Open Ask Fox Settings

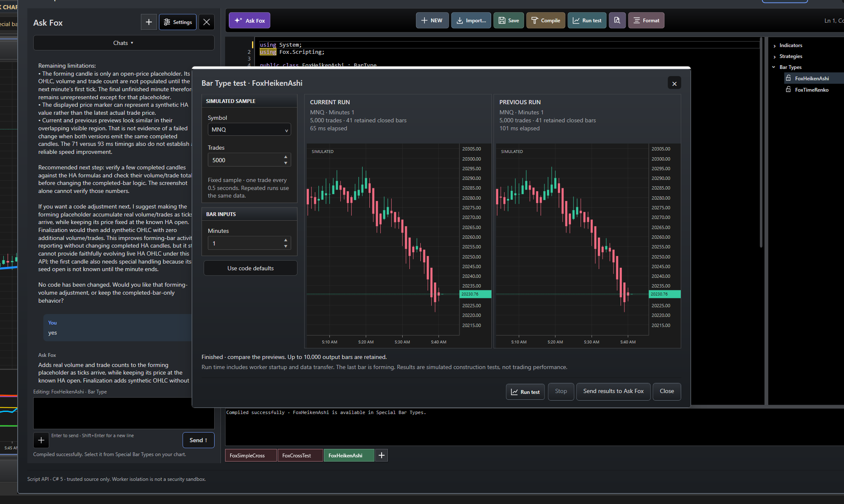[178, 22]
